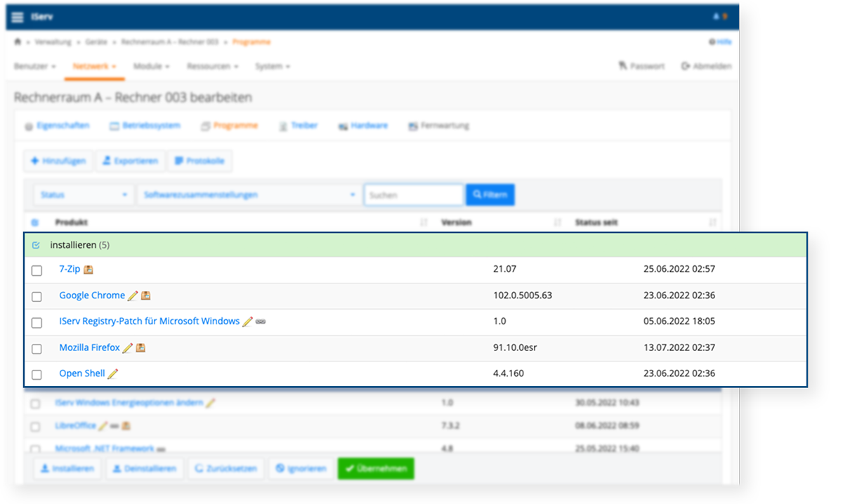Viewport: 843px width, 504px height.
Task: Switch to the Treiber tab
Action: tap(299, 126)
